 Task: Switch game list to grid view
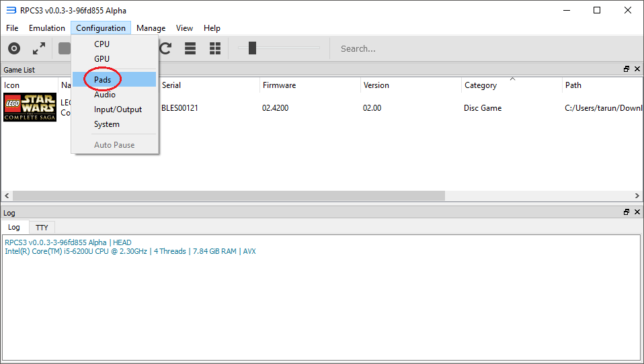[x=215, y=48]
